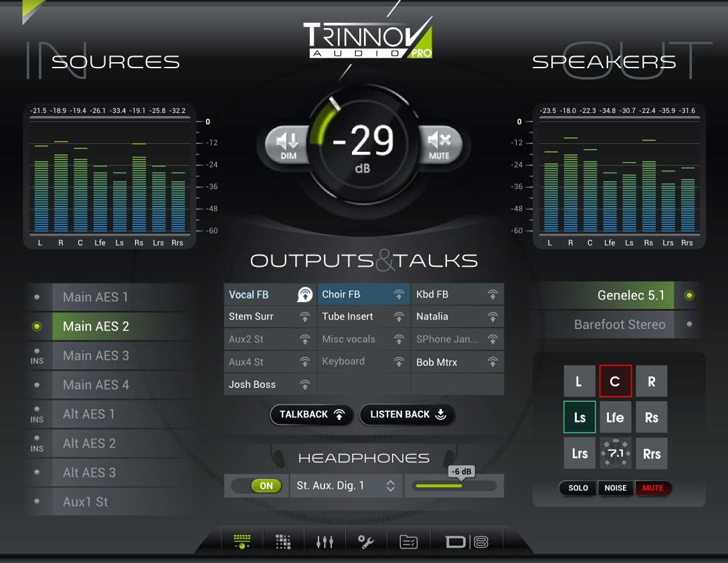Click the Sources level meter display
The width and height of the screenshot is (728, 563).
coord(110,177)
